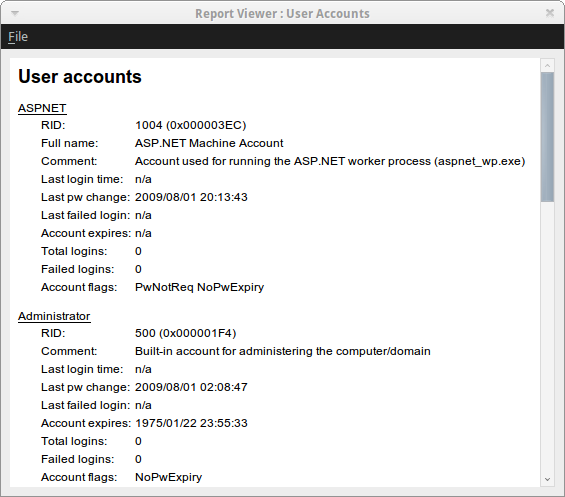The height and width of the screenshot is (497, 565).
Task: Click the PwNotReq NoPwExpiry flags text
Action: [199, 287]
